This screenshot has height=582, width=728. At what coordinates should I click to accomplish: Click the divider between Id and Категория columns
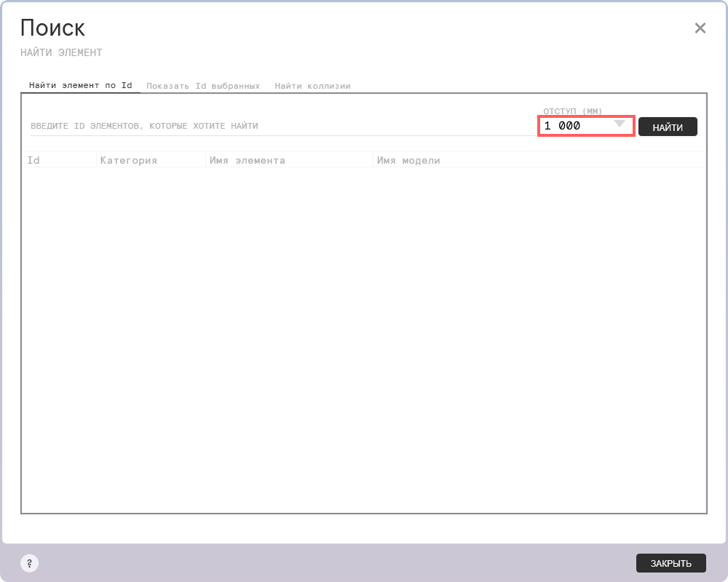96,160
